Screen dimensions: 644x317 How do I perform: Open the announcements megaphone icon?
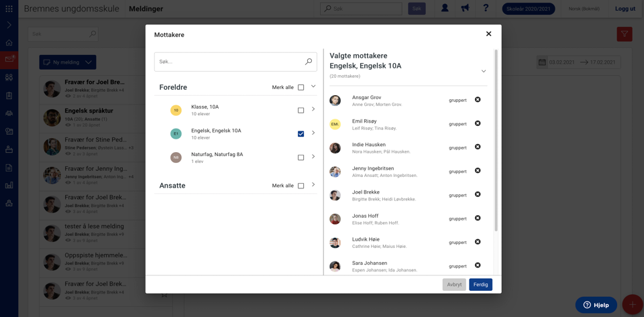(x=465, y=9)
